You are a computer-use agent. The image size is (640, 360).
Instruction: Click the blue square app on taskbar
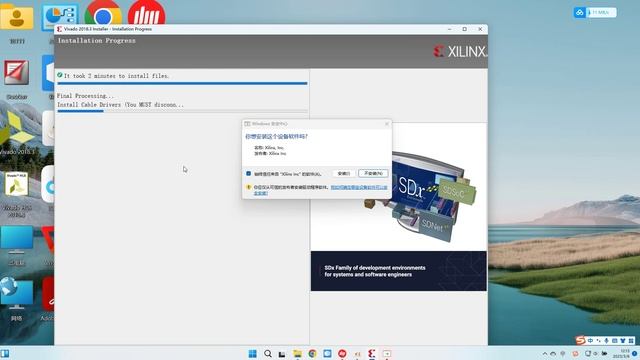point(327,353)
